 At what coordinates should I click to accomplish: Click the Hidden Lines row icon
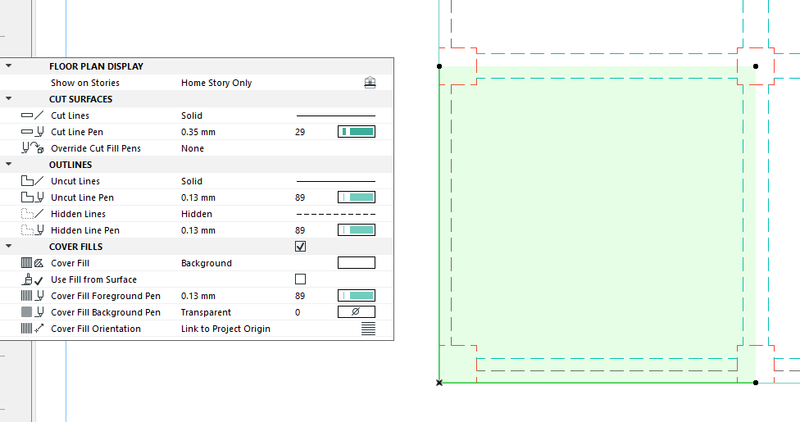(x=32, y=213)
